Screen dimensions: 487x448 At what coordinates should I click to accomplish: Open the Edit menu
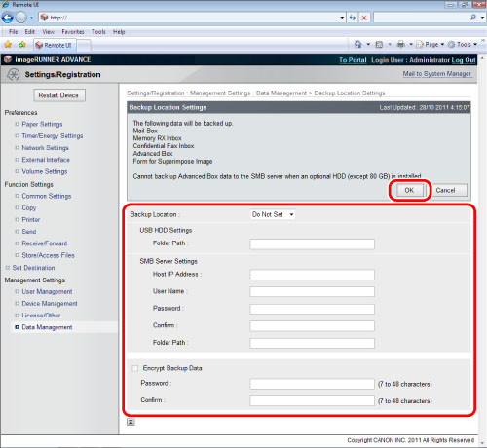(29, 32)
